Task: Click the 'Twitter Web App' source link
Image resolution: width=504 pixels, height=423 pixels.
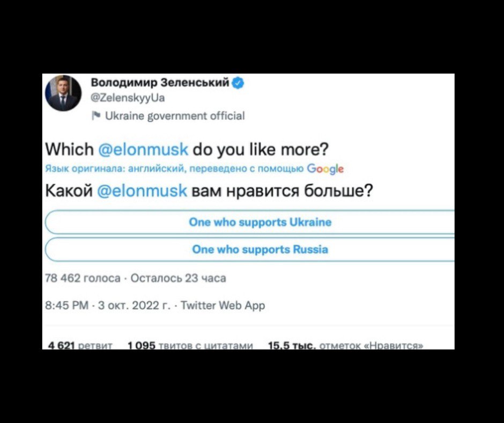Action: point(223,305)
